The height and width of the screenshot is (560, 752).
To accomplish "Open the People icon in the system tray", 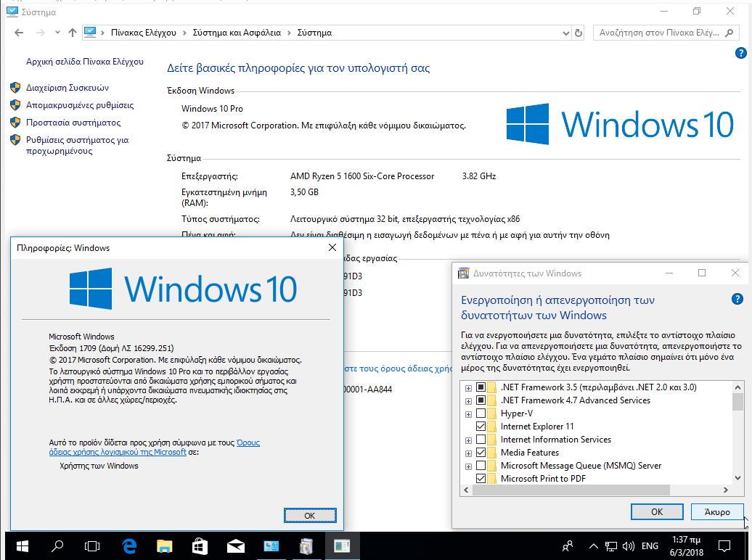I will coord(568,546).
